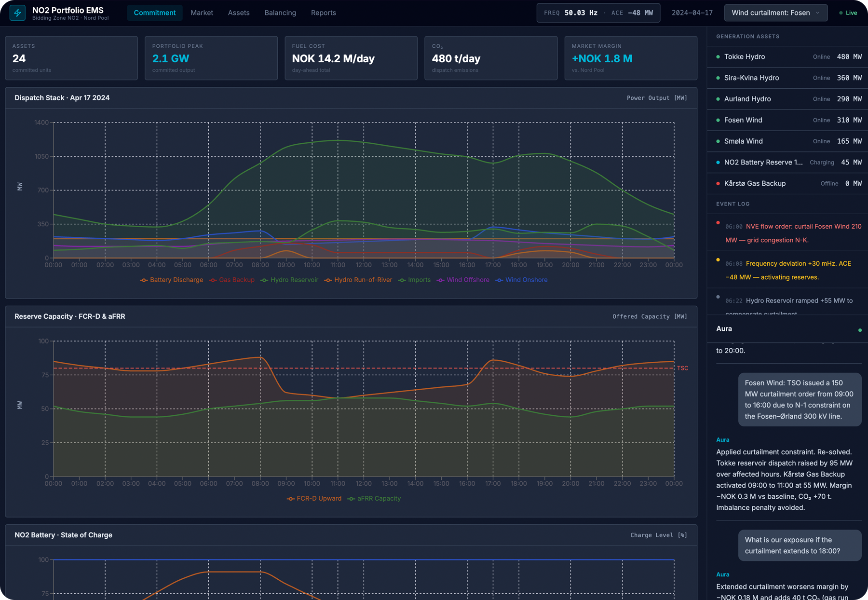868x600 pixels.
Task: Hide the Imports series
Action: coord(414,280)
